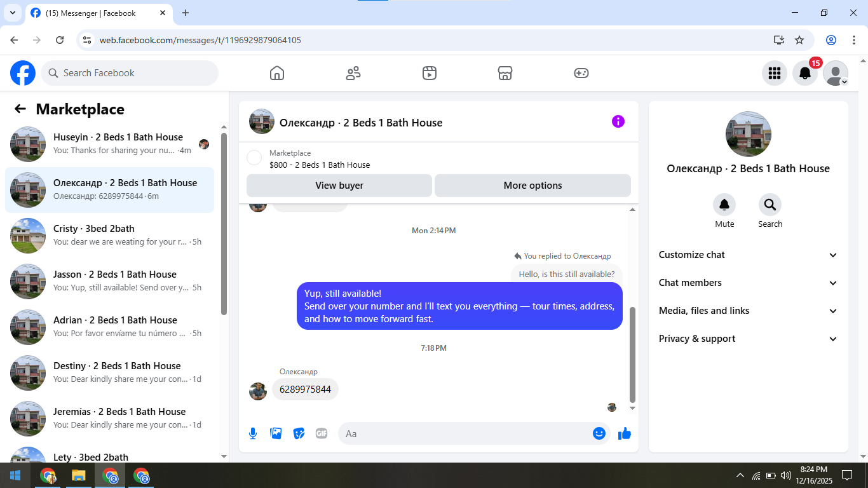The height and width of the screenshot is (488, 868).
Task: Open the Windows Start menu
Action: tap(15, 475)
